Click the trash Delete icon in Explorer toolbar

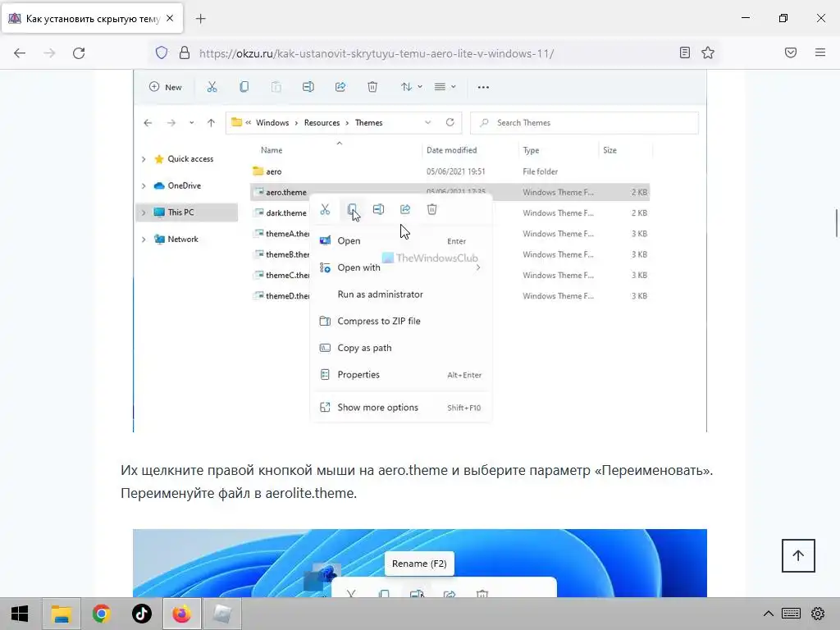[372, 87]
